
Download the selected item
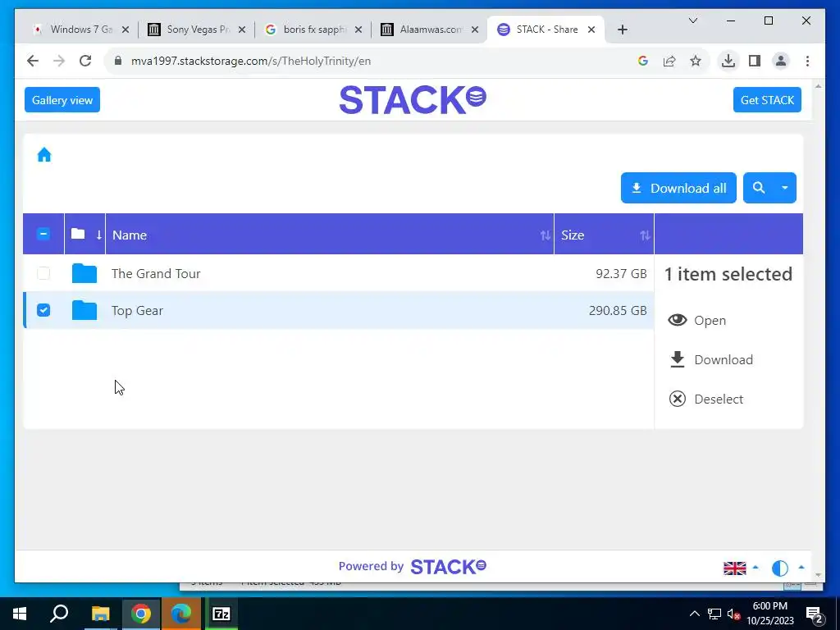[x=711, y=359]
